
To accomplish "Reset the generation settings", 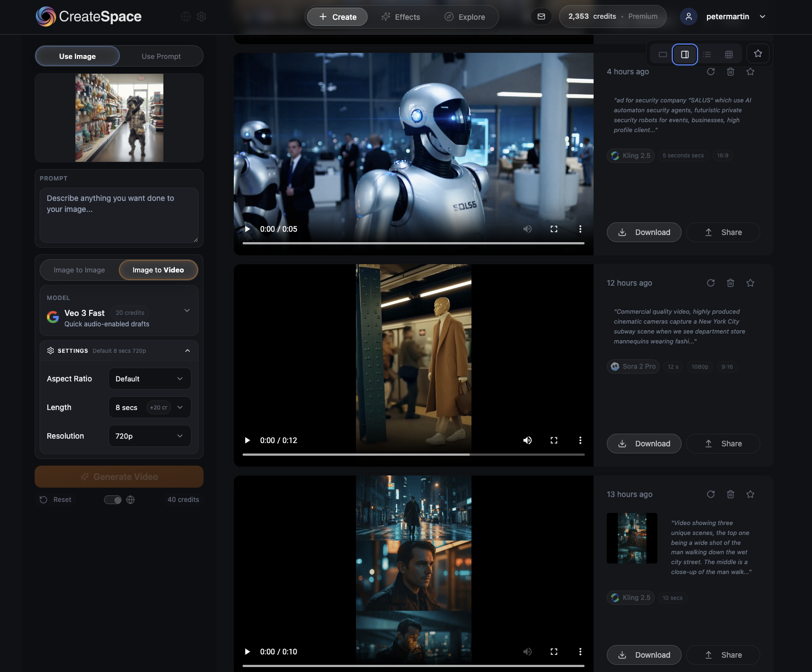I will [x=56, y=500].
